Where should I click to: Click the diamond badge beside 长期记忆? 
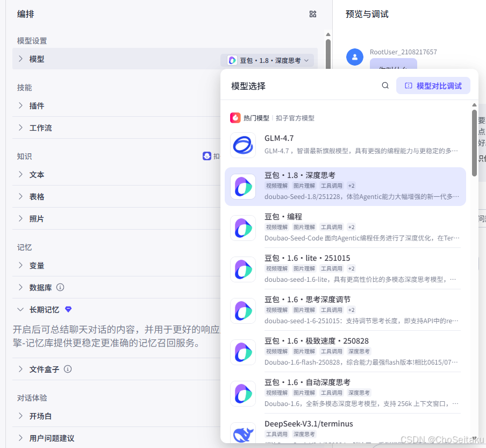(x=68, y=309)
